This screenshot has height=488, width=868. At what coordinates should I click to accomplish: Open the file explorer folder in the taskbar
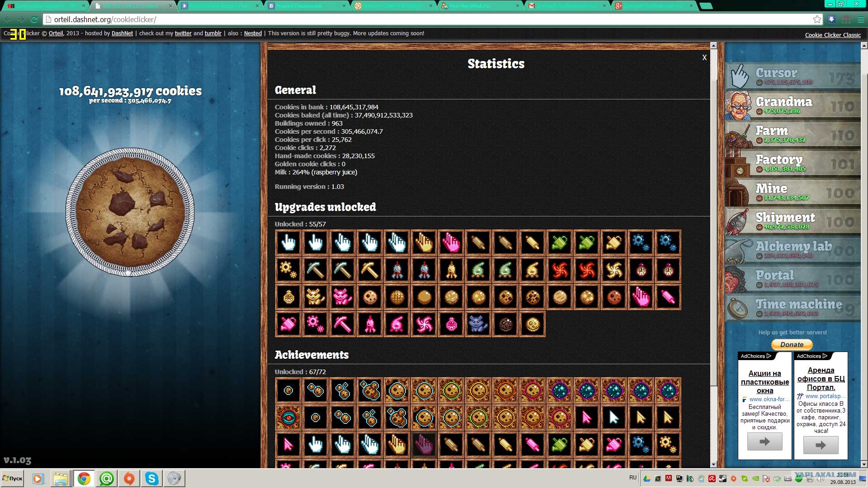click(60, 479)
